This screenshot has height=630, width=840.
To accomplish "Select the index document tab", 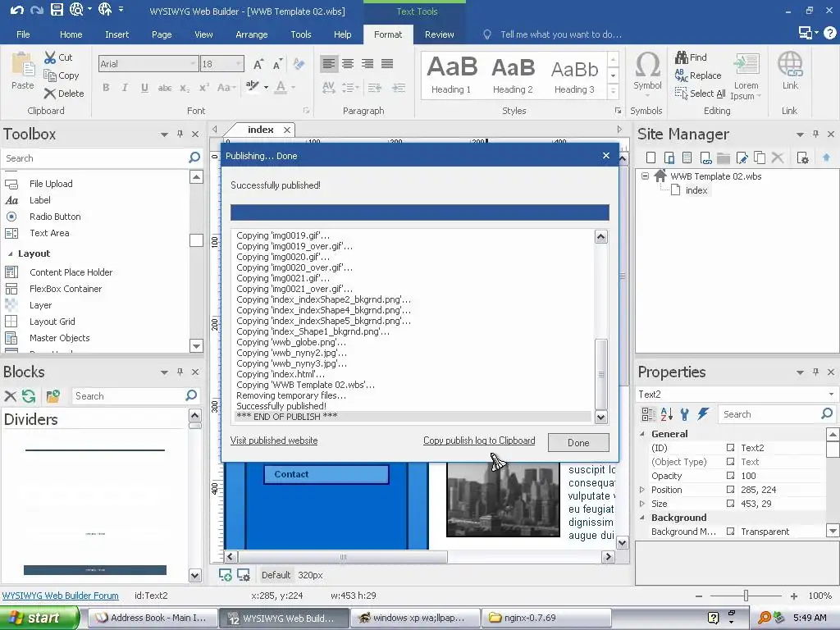I will click(x=260, y=130).
